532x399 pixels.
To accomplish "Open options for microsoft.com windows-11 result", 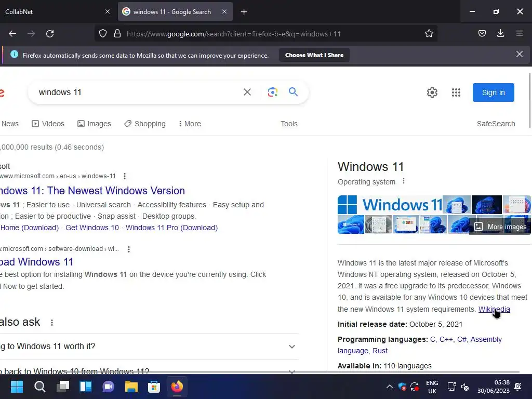I will pos(125,176).
